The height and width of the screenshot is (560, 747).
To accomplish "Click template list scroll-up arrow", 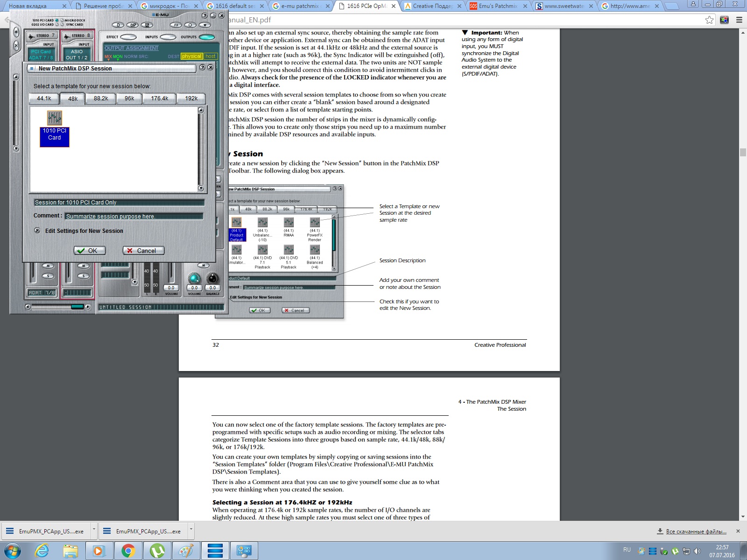I will click(x=201, y=110).
